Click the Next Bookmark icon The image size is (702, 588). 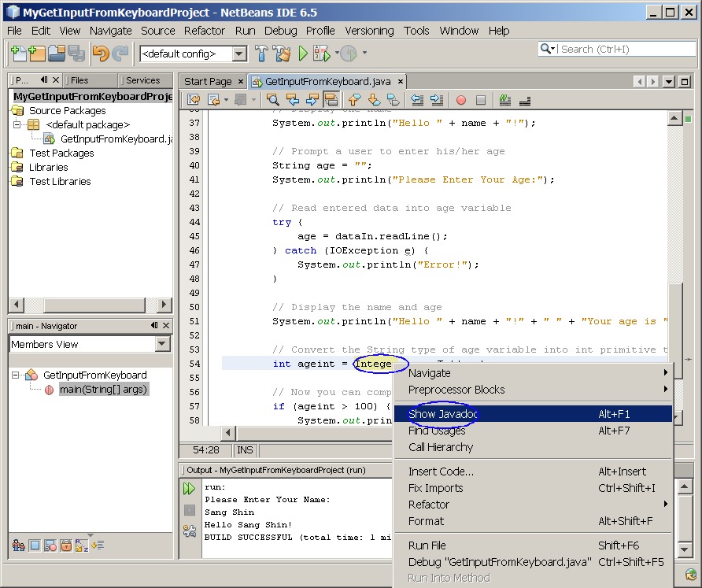pyautogui.click(x=374, y=100)
